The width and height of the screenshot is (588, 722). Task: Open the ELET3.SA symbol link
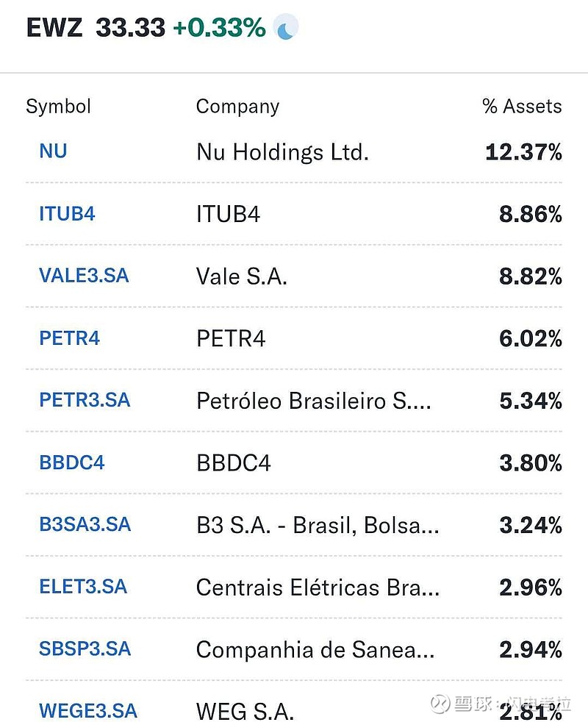point(83,587)
